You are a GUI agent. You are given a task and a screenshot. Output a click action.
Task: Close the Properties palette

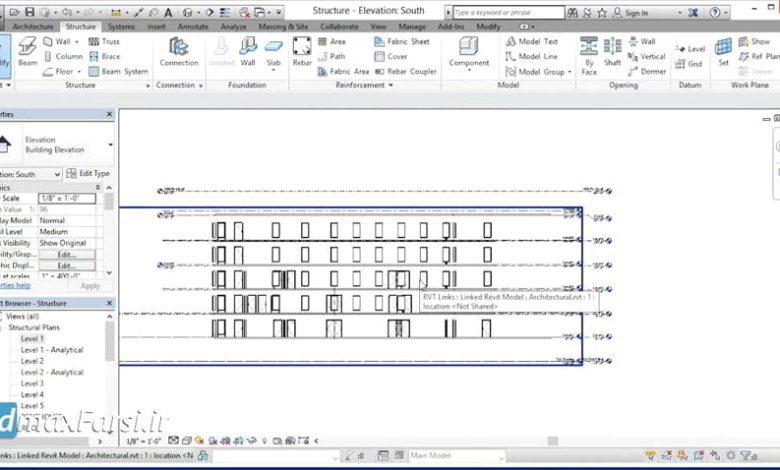(109, 114)
